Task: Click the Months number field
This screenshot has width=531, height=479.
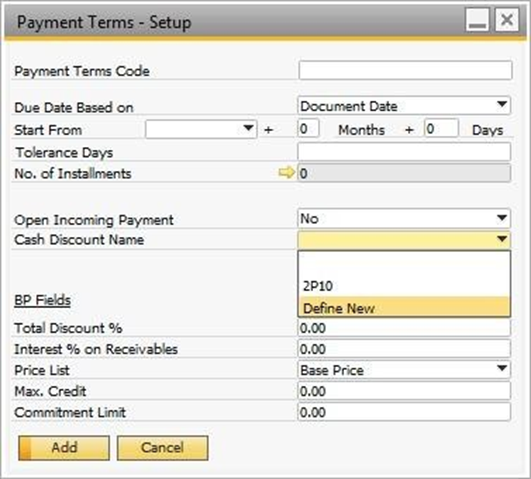Action: (x=308, y=129)
